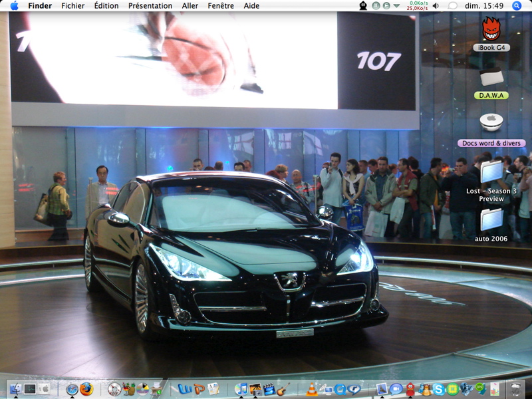This screenshot has width=532, height=399.
Task: Open the Présentation menu
Action: [x=150, y=6]
